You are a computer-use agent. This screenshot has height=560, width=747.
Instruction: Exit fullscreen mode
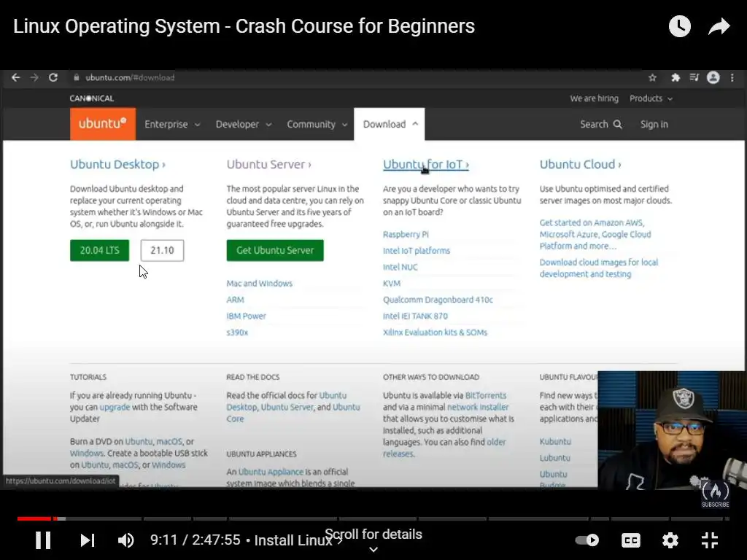[x=710, y=540]
